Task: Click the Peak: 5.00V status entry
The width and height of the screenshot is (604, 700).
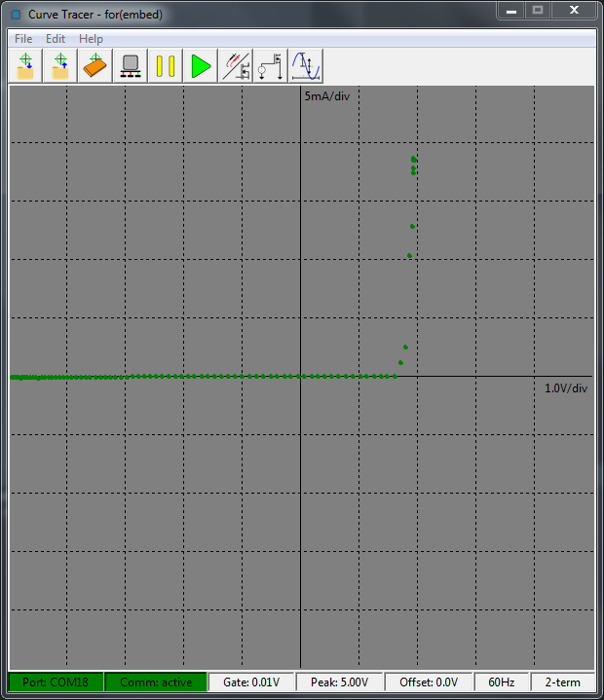Action: coord(340,682)
